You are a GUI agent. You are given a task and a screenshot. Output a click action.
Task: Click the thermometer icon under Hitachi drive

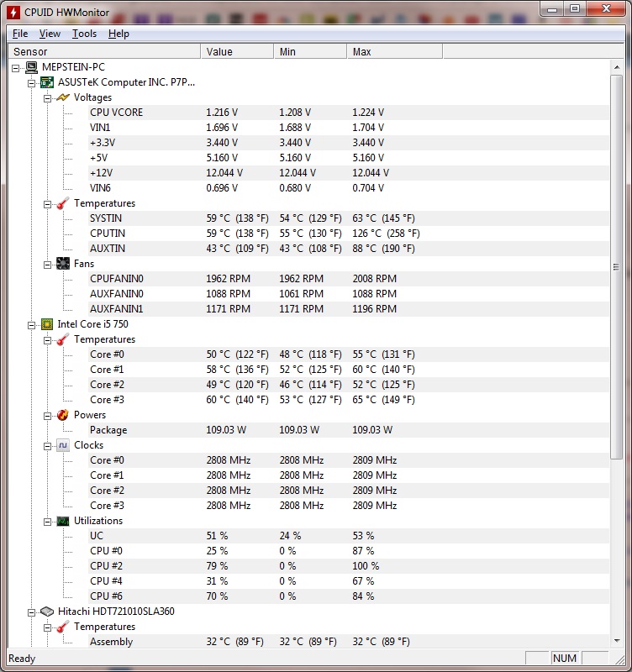coord(63,627)
